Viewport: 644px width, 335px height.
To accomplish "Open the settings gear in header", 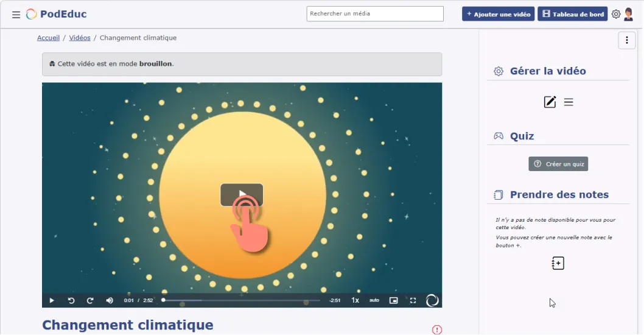I will pyautogui.click(x=615, y=14).
